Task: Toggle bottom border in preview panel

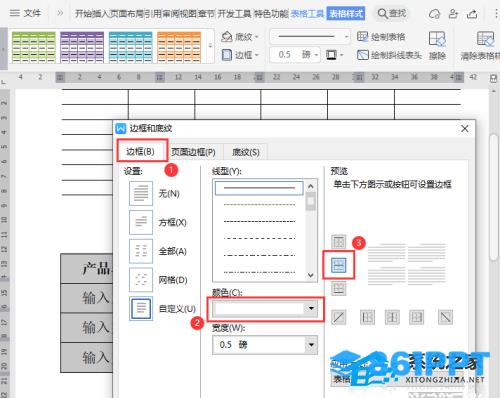Action: click(x=338, y=289)
